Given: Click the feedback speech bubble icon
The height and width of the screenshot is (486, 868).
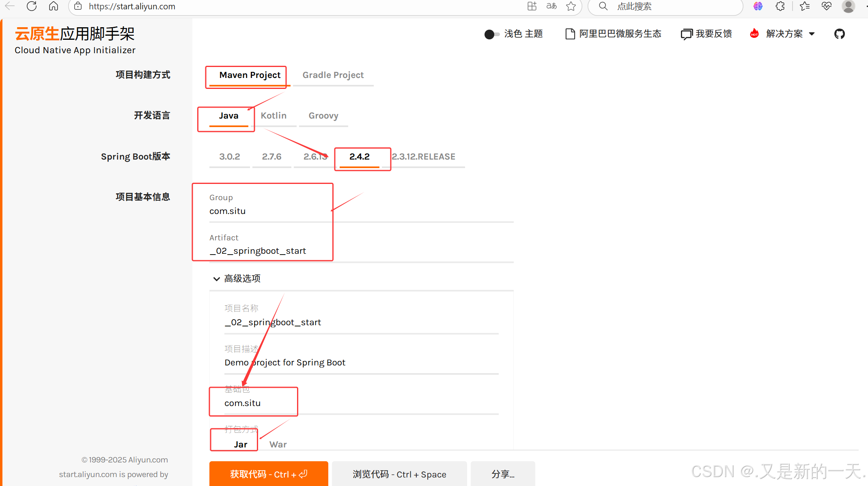Looking at the screenshot, I should point(687,34).
